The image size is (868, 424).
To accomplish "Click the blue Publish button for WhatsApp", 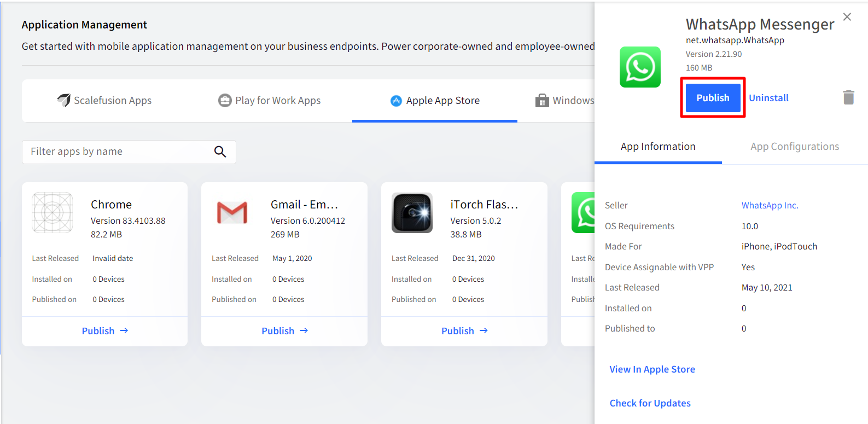I will pos(713,97).
